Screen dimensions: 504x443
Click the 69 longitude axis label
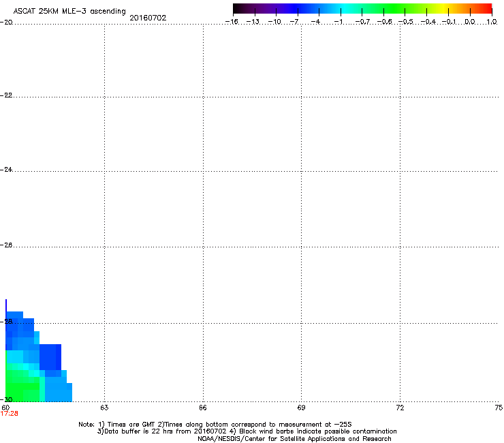pyautogui.click(x=301, y=408)
